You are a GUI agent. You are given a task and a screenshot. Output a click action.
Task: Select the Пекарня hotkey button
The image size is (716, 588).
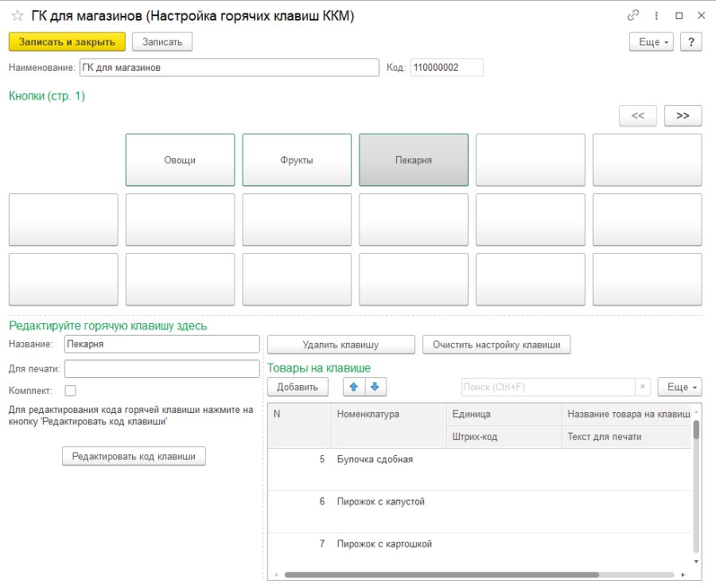(414, 160)
